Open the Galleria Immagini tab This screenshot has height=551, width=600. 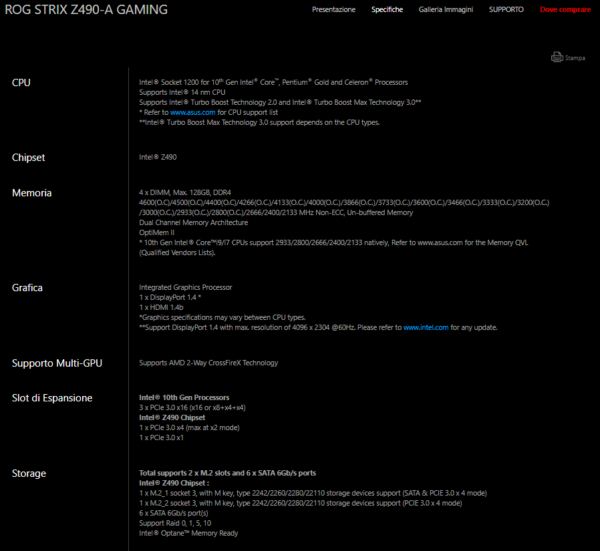pyautogui.click(x=446, y=10)
